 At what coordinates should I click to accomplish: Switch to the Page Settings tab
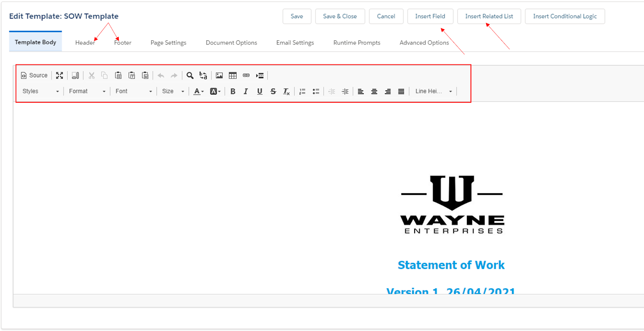(x=168, y=43)
